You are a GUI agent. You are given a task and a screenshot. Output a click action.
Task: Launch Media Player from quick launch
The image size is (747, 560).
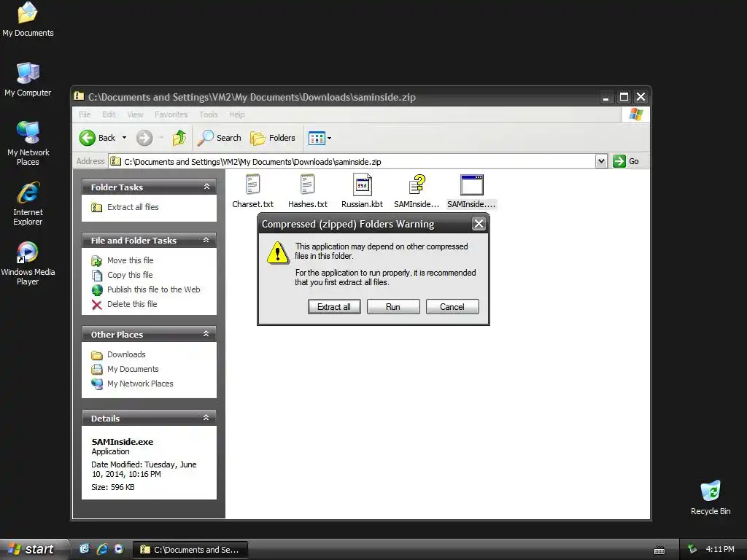pos(119,549)
